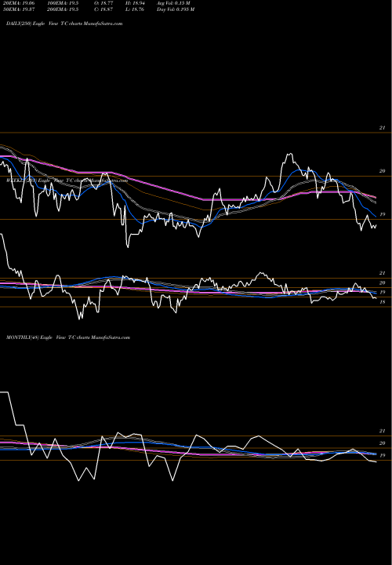Click the monthly chart's 19 axis label

point(383,455)
